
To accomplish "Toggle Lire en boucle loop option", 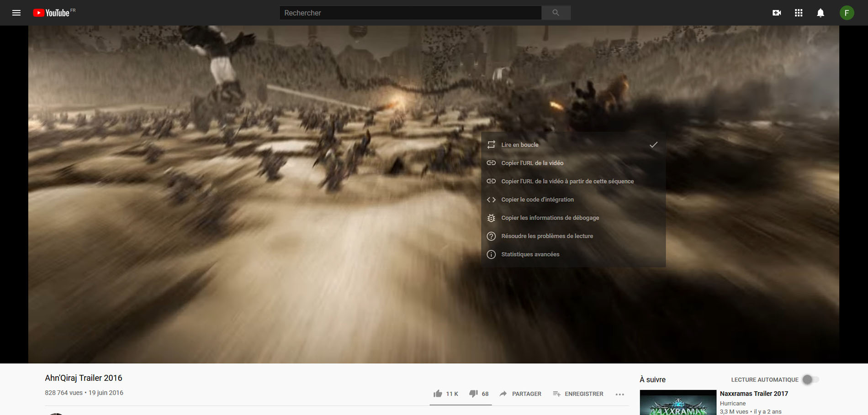I will click(573, 145).
